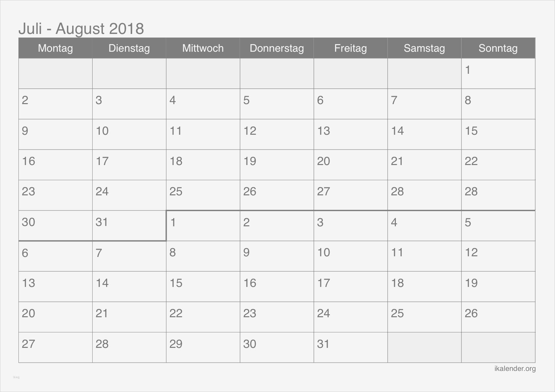Select the August 25 Saturday cell
The height and width of the screenshot is (392, 555).
coord(424,317)
